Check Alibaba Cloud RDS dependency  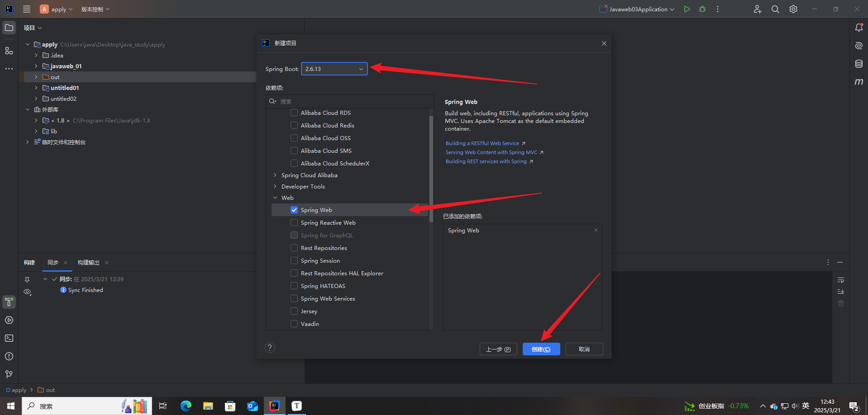294,113
